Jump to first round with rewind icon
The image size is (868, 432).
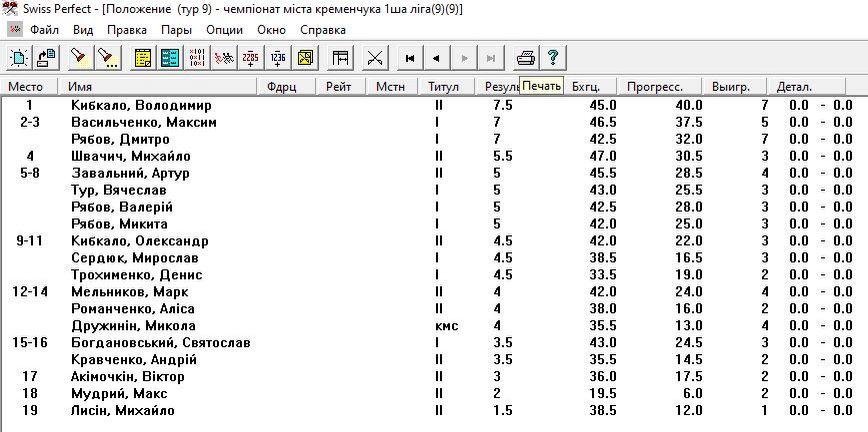click(409, 57)
